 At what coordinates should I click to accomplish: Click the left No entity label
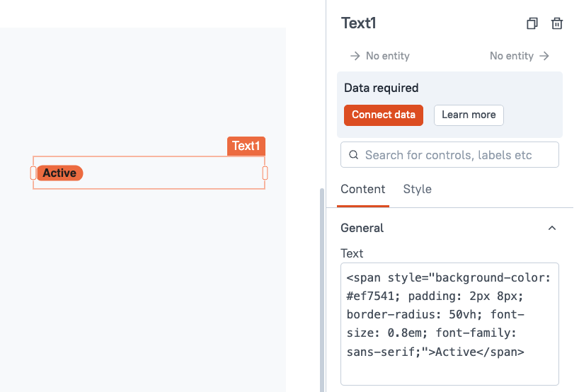click(x=388, y=56)
